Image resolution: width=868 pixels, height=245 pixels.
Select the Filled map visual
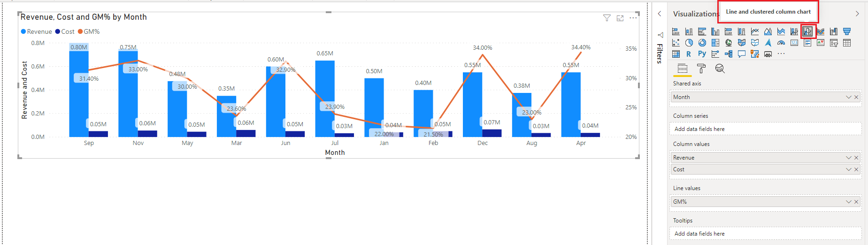[741, 43]
